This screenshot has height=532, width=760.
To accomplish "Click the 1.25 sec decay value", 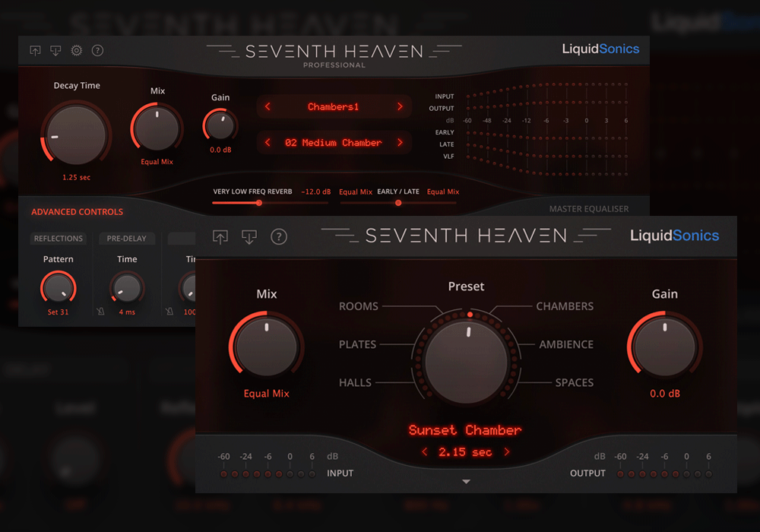I will click(x=77, y=177).
